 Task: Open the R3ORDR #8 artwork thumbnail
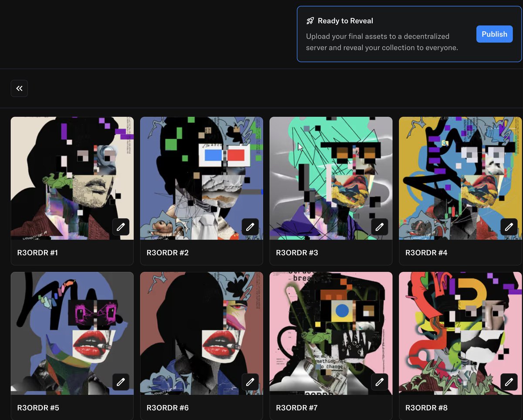pyautogui.click(x=461, y=333)
